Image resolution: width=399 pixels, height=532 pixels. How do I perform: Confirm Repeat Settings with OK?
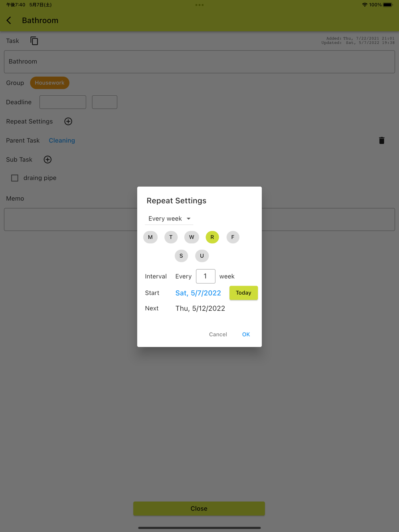point(246,335)
